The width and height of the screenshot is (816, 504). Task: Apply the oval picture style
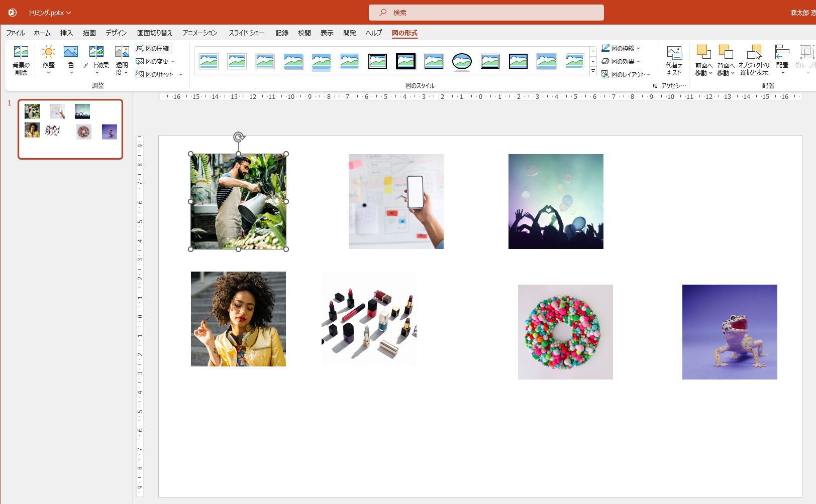462,62
